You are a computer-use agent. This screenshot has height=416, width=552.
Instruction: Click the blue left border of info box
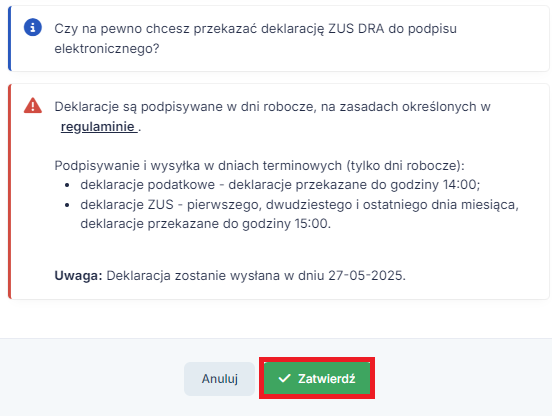point(10,38)
